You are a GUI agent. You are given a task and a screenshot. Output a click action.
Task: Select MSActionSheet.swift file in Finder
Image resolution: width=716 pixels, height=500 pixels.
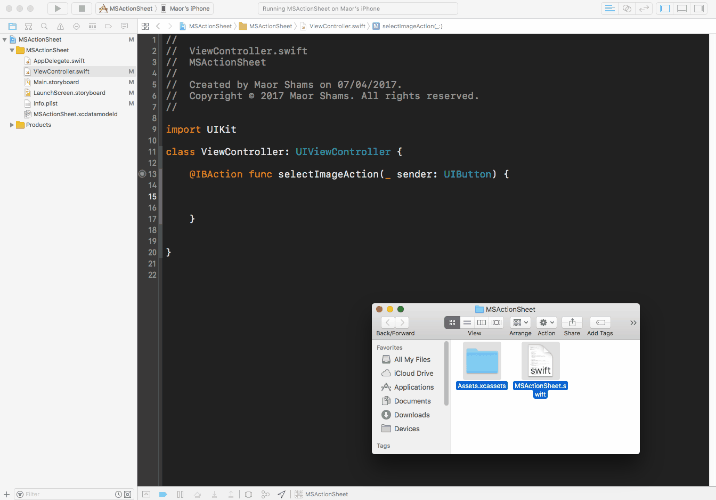point(540,370)
